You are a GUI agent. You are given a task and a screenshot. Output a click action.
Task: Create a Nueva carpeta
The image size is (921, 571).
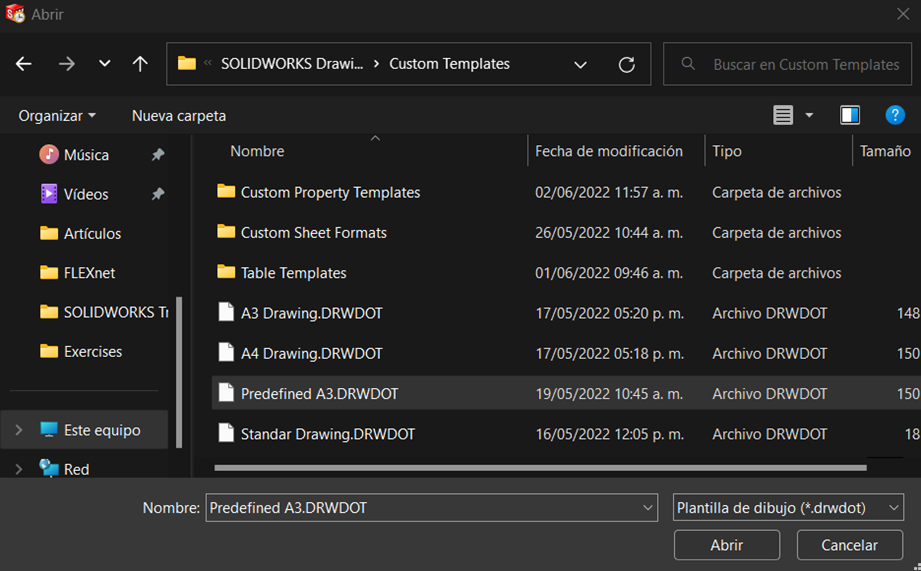click(x=179, y=116)
